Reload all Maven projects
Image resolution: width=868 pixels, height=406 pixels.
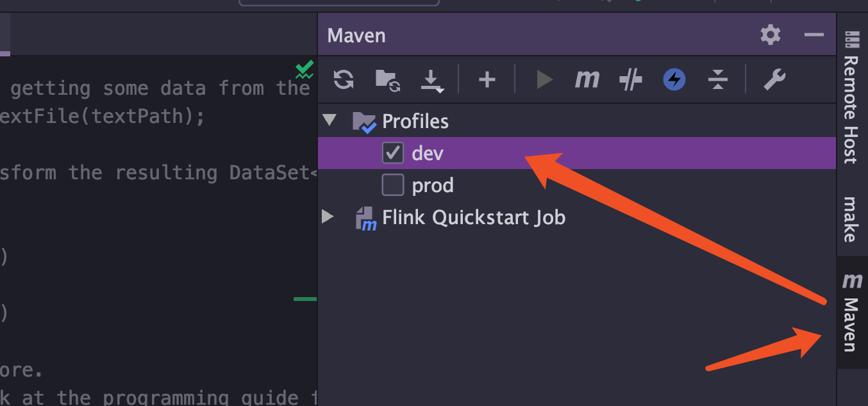344,80
